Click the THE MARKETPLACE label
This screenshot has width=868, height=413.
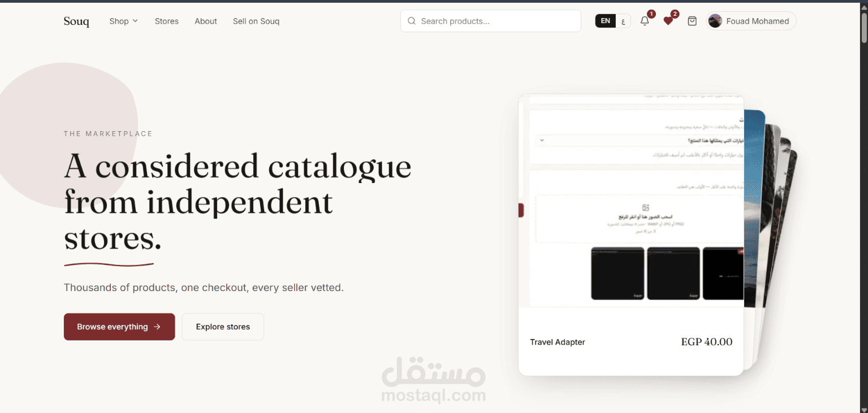pyautogui.click(x=108, y=134)
